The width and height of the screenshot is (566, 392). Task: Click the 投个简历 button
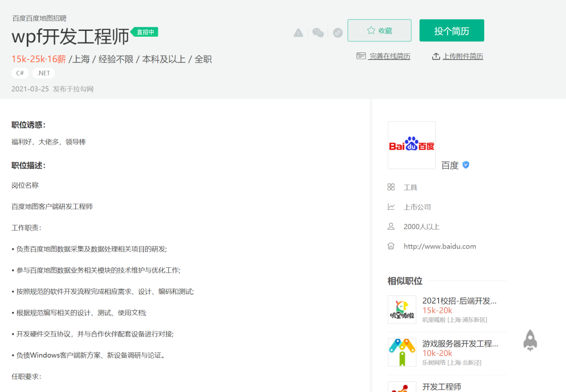[452, 30]
